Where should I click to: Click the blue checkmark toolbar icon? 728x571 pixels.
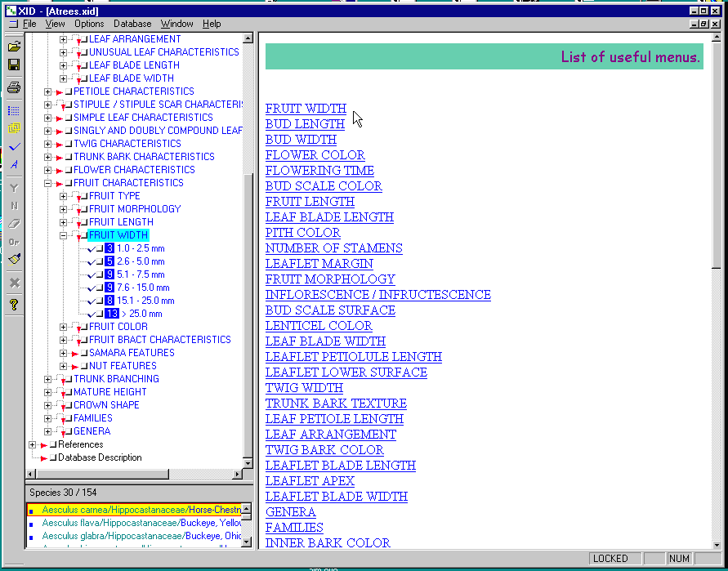click(x=14, y=147)
